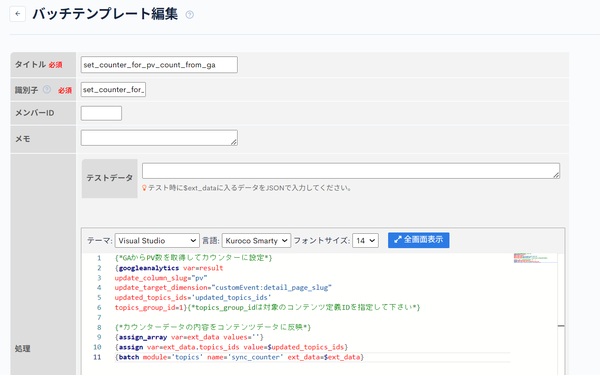The height and width of the screenshot is (375, 600).
Task: Click the タイトル row label
Action: (30, 64)
